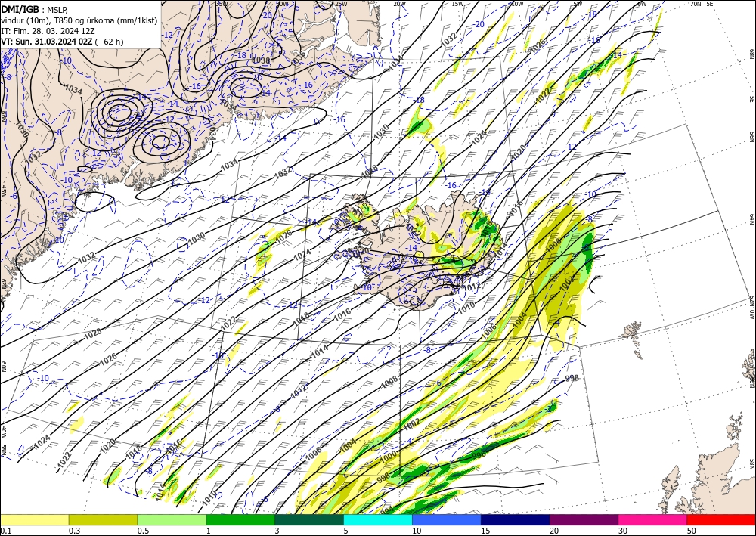Click the "VT: Sun. 31.03.2024 02Z (+62 h)" line
The width and height of the screenshot is (756, 536).
click(62, 42)
